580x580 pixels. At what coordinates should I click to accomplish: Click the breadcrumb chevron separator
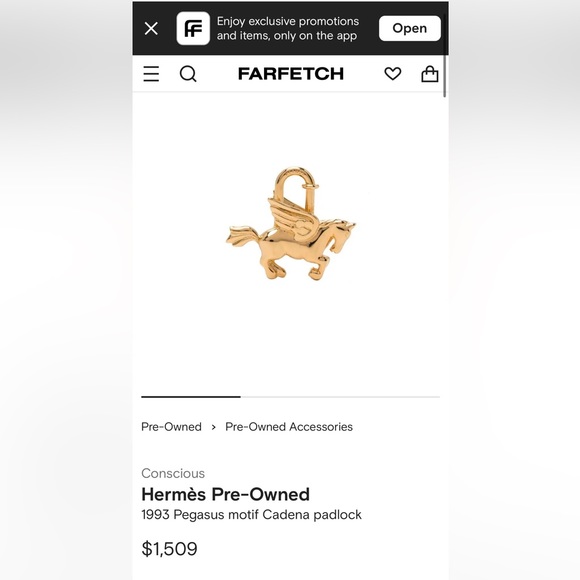click(x=213, y=427)
